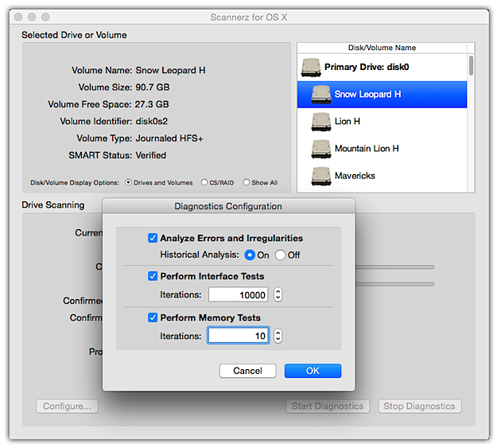Click the SMART Status value Verified
This screenshot has width=497, height=448.
point(150,155)
